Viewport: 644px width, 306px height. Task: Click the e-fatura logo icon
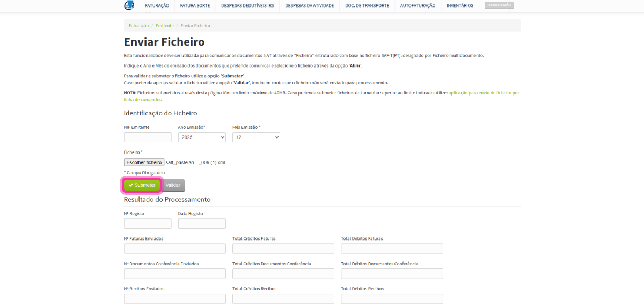point(129,5)
